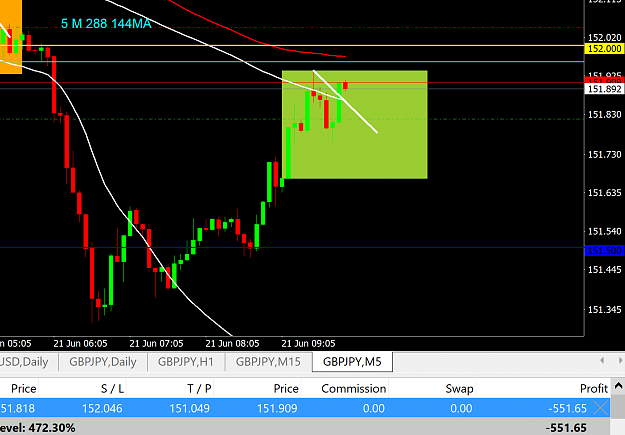Click the 151.892 current price label

(604, 89)
